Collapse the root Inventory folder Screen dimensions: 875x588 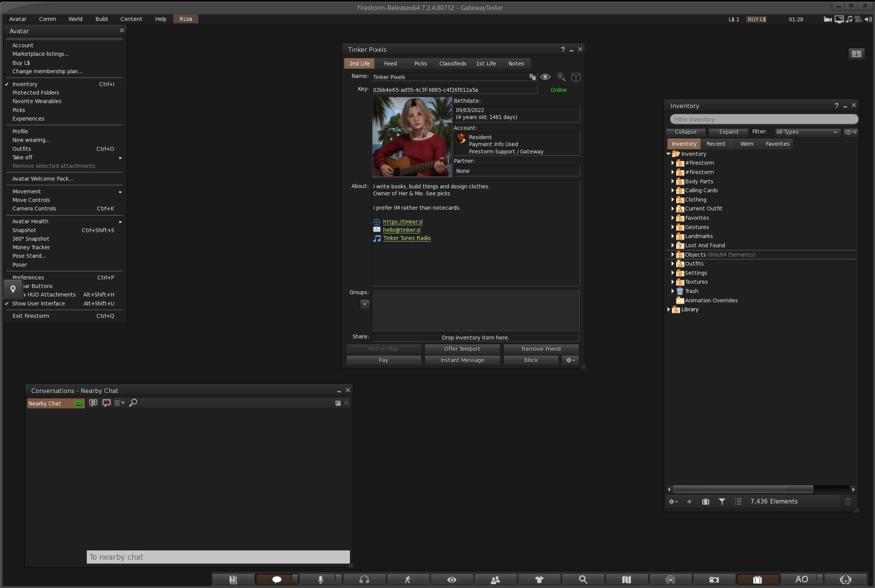(669, 154)
